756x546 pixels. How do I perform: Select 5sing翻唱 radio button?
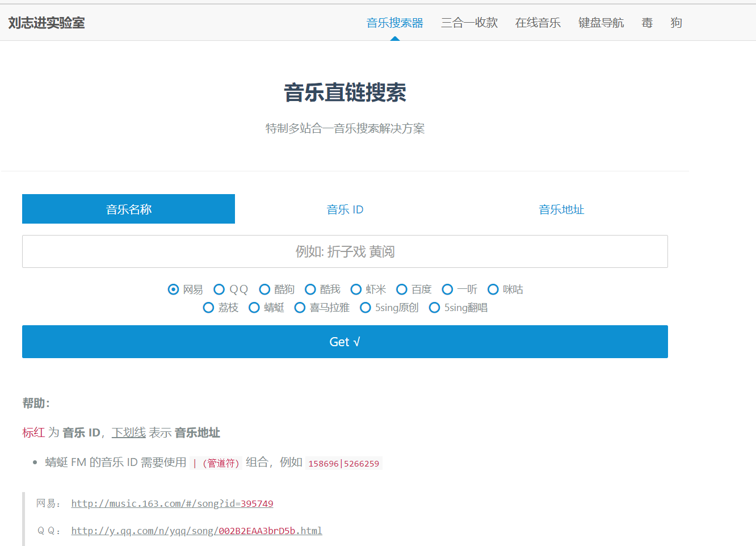(434, 308)
